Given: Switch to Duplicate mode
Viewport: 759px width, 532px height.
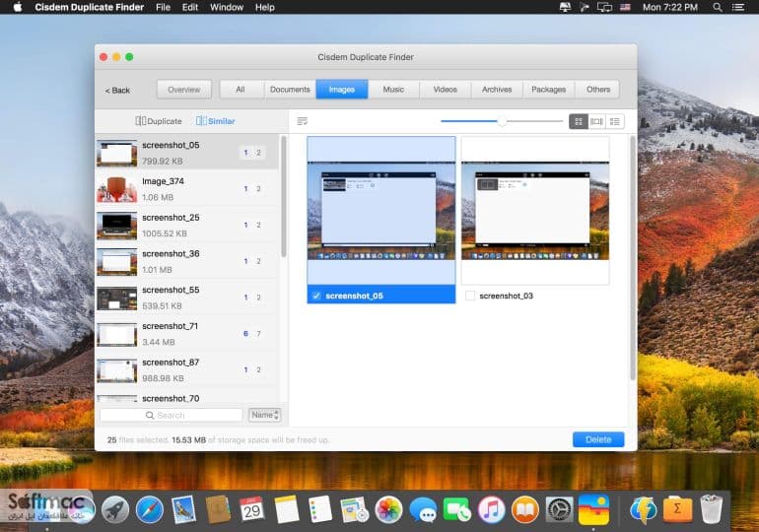Looking at the screenshot, I should pyautogui.click(x=159, y=121).
